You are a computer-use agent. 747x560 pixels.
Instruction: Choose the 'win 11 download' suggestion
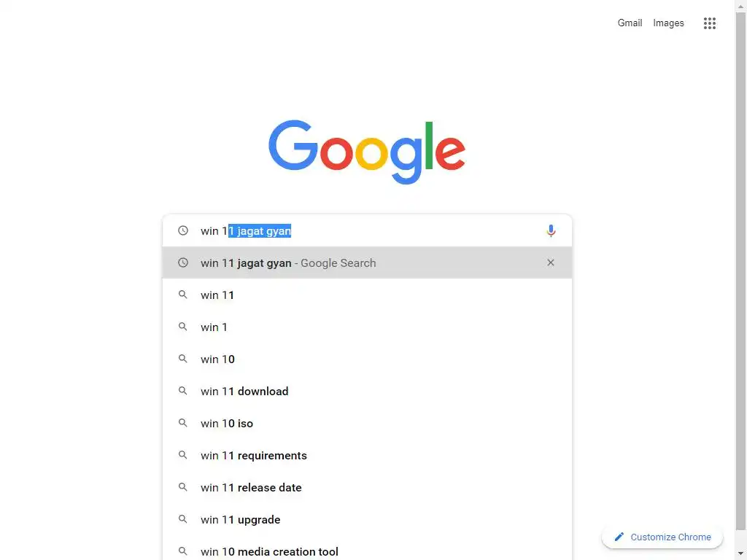(x=244, y=392)
